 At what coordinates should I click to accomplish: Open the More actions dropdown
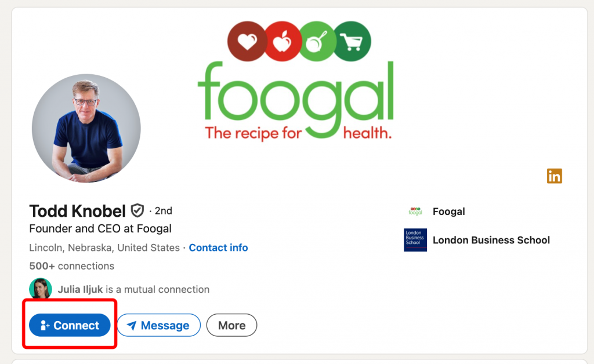(231, 326)
